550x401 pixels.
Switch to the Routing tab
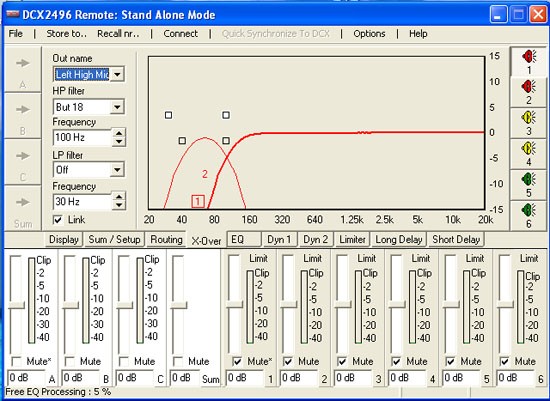tap(166, 240)
